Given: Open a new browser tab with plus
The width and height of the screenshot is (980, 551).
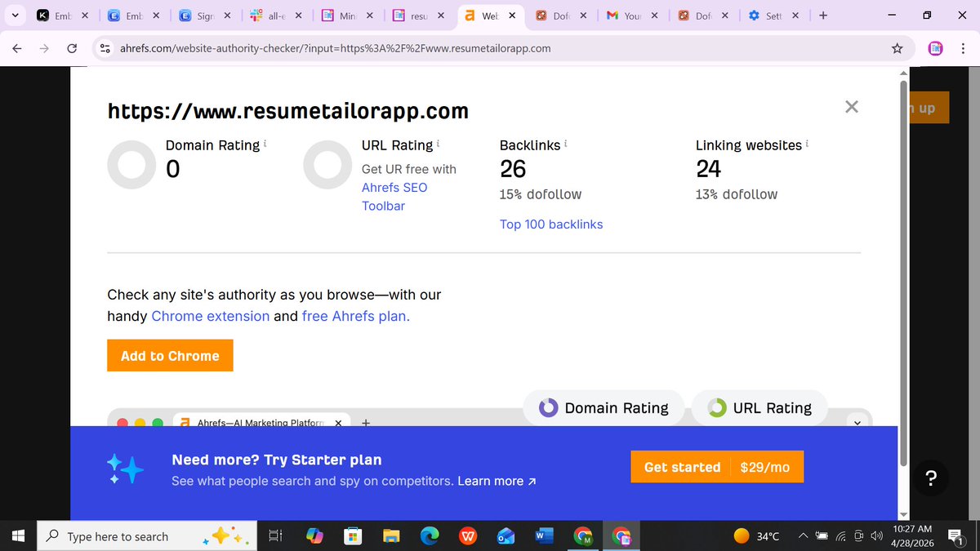Looking at the screenshot, I should tap(822, 15).
